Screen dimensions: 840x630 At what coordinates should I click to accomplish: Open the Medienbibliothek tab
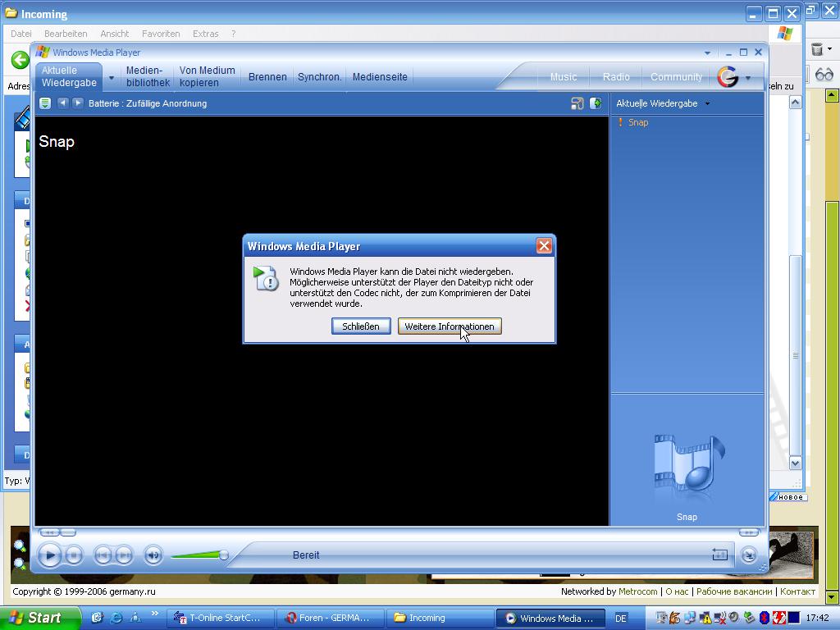click(148, 76)
